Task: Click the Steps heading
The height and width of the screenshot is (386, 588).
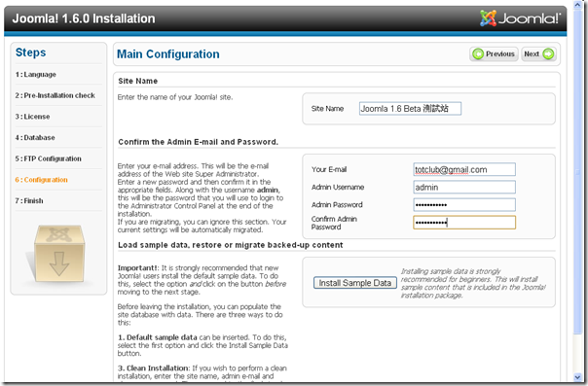Action: tap(30, 53)
